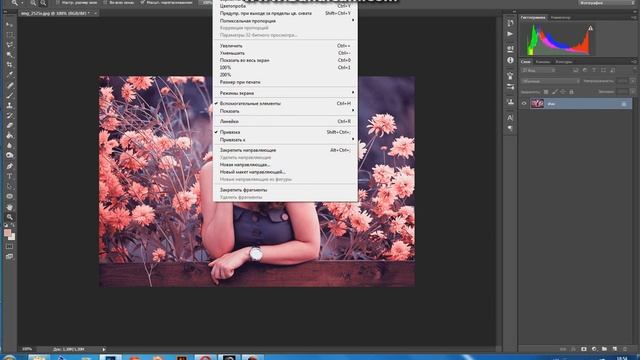
Task: Open layer filter kind dropdown
Action: tap(539, 70)
